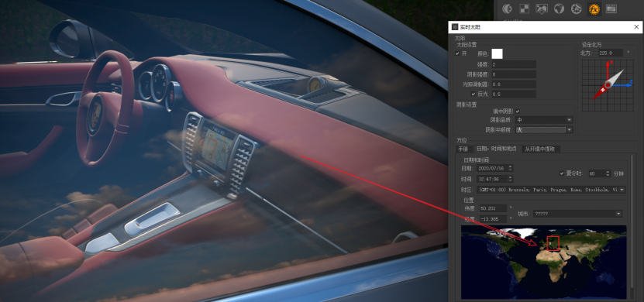
Task: Select the filmstrip render icon
Action: (611, 9)
